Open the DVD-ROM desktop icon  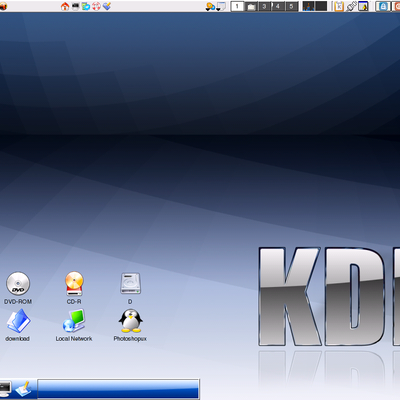tap(18, 288)
